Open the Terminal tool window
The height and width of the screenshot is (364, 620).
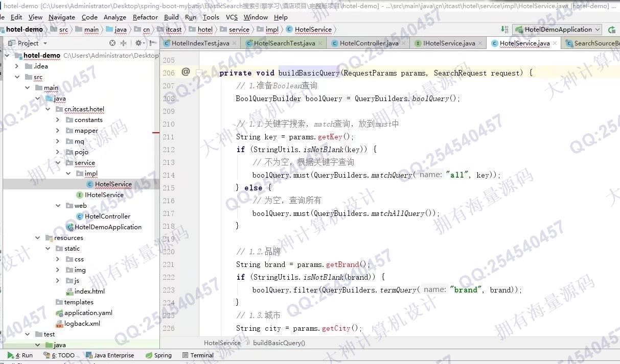[x=197, y=355]
